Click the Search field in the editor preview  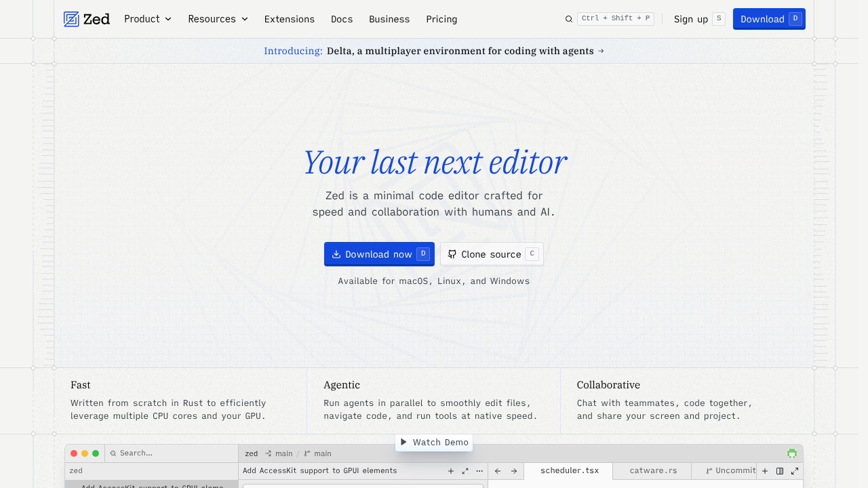coord(172,453)
